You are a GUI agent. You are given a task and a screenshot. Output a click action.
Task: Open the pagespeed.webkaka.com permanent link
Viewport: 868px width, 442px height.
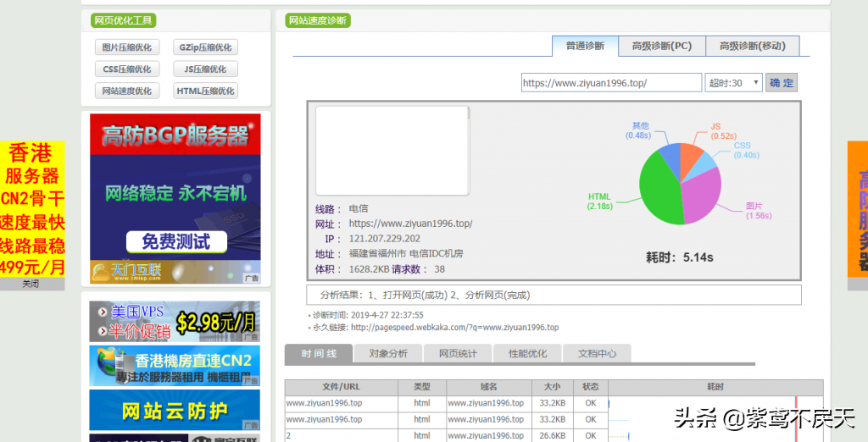click(454, 328)
